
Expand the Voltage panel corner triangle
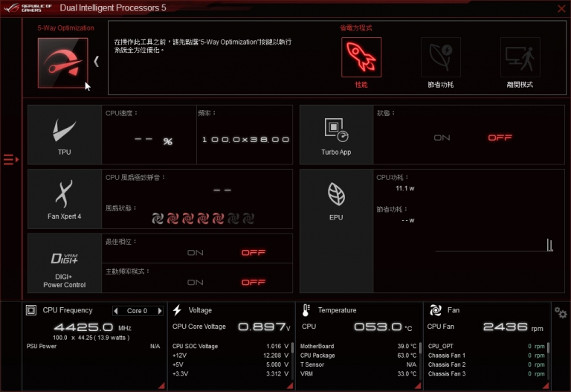point(290,385)
